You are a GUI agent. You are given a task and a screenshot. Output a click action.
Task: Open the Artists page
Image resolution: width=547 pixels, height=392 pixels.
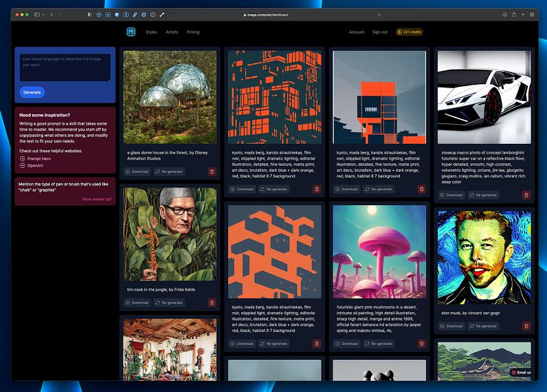tap(171, 31)
